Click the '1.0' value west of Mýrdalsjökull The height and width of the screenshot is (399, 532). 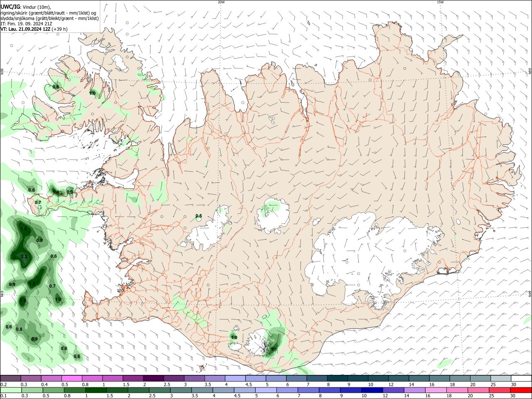234,337
